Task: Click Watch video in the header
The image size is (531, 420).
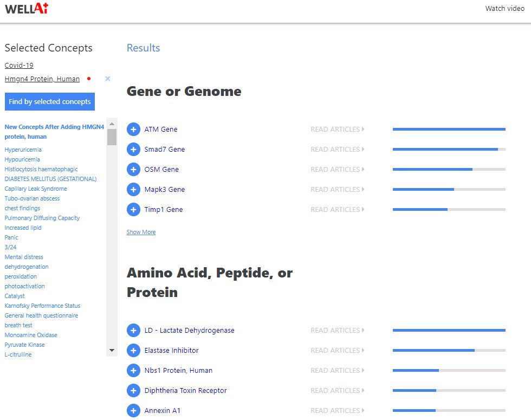Action: click(x=504, y=9)
